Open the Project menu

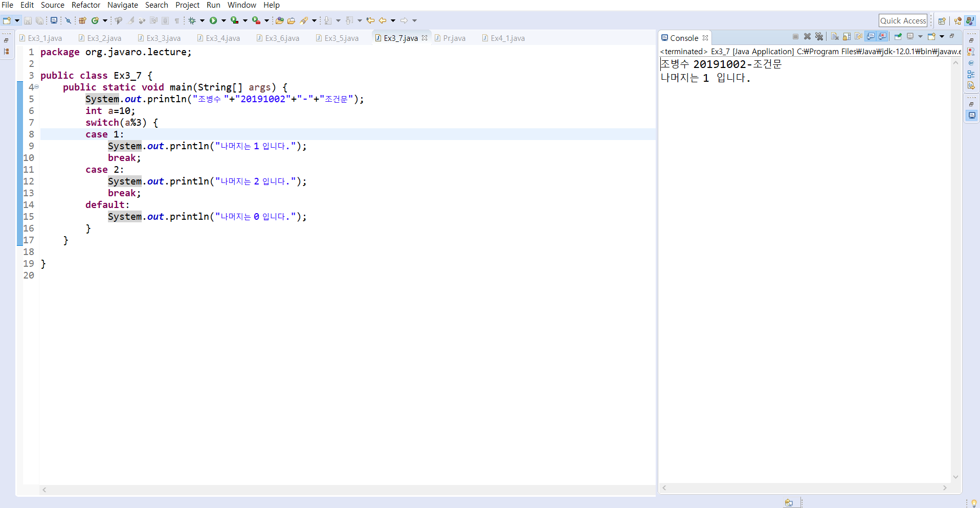pyautogui.click(x=187, y=5)
